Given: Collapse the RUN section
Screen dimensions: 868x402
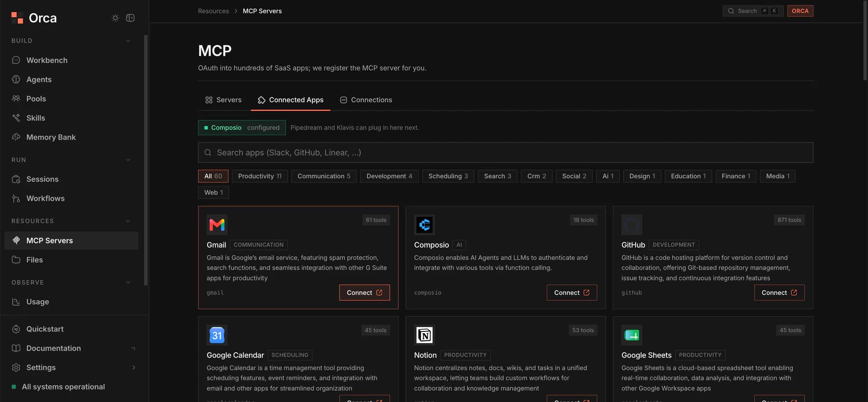Looking at the screenshot, I should (128, 160).
